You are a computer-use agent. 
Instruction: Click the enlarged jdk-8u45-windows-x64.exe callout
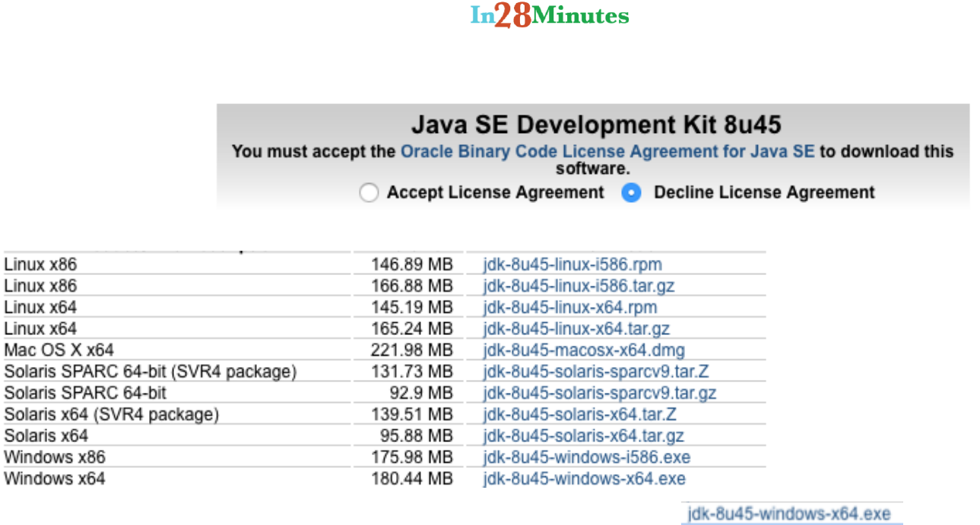[x=788, y=514]
